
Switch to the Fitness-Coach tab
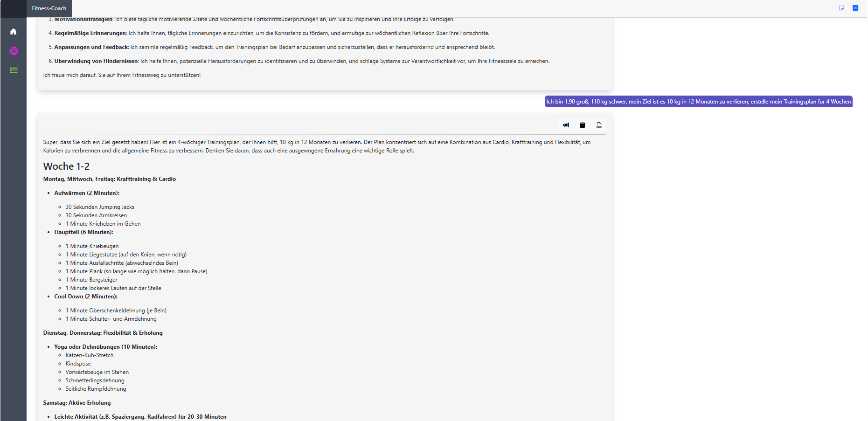click(x=49, y=8)
